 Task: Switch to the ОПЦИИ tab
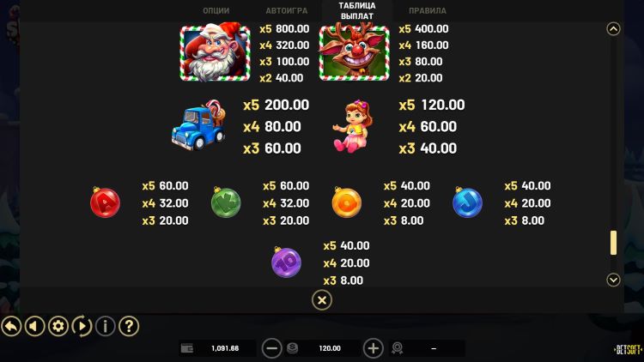click(216, 10)
